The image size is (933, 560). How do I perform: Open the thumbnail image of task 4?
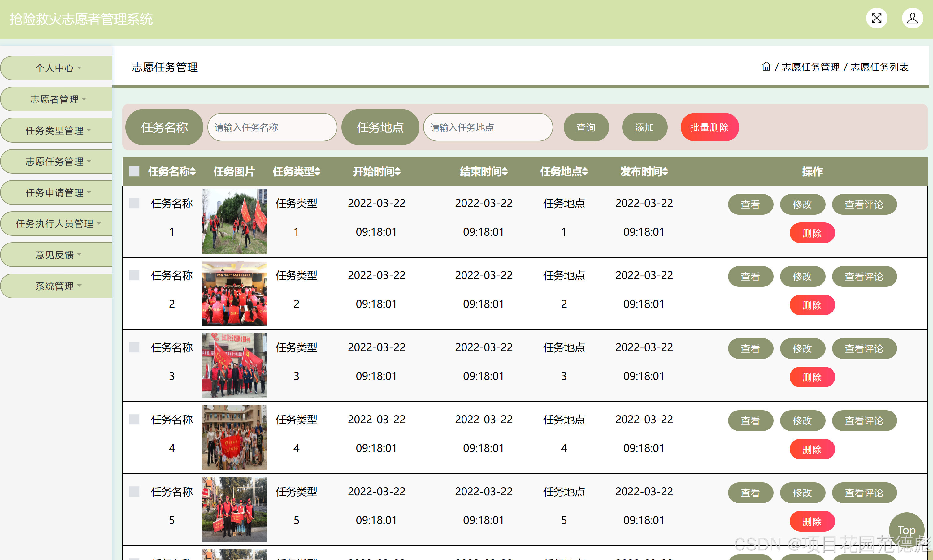[234, 437]
